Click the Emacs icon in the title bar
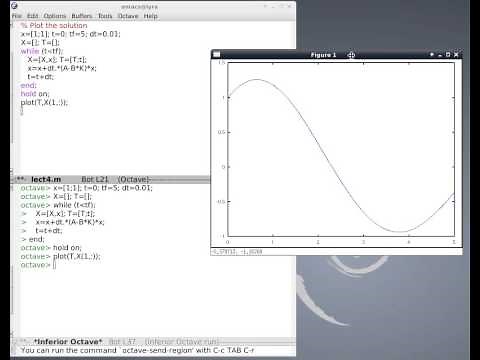The width and height of the screenshot is (480, 360). point(14,6)
